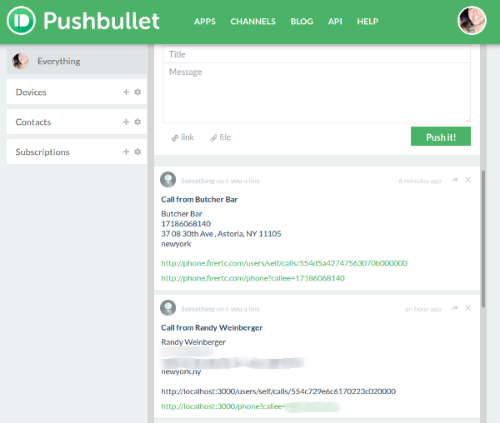This screenshot has height=423, width=500.
Task: Open Subscriptions settings gear
Action: pyautogui.click(x=137, y=152)
